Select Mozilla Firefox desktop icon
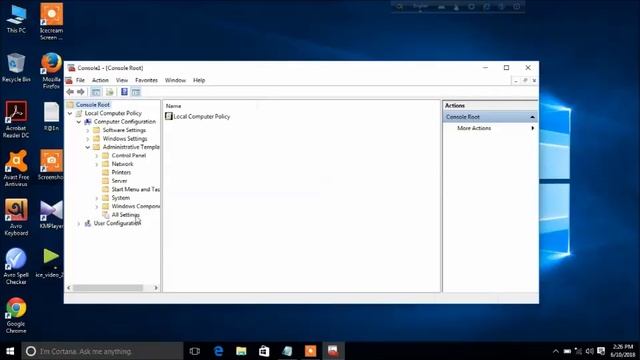This screenshot has width=640, height=360. (x=51, y=70)
